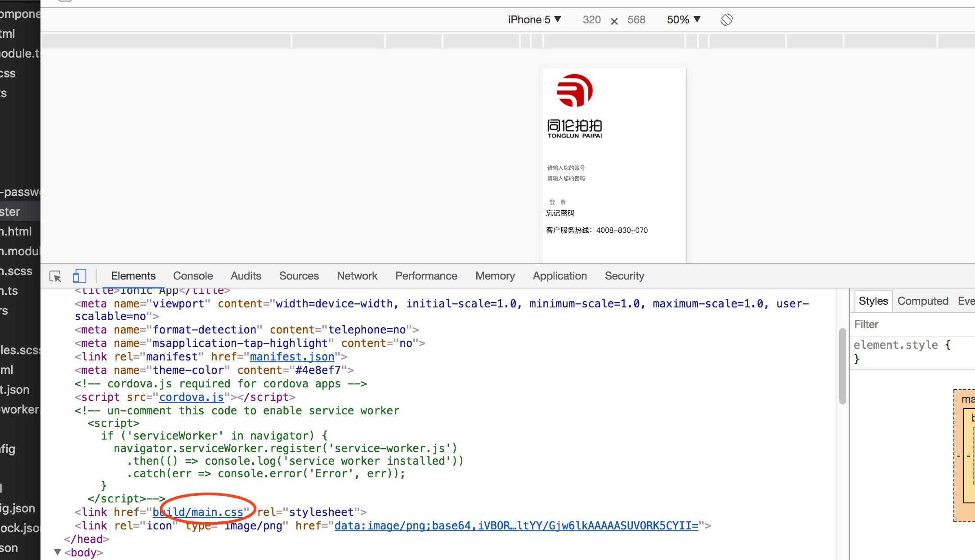Click the Tonglun Paipai logo image

click(575, 107)
